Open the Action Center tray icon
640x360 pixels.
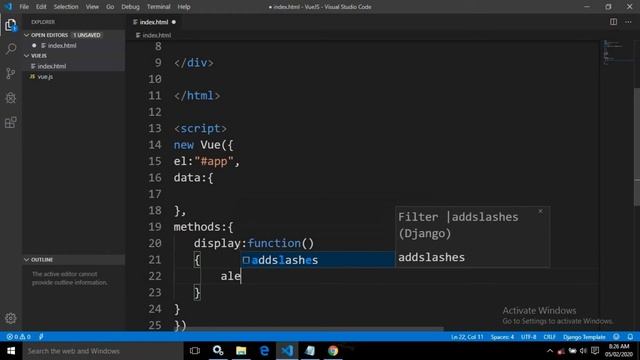(x=595, y=351)
